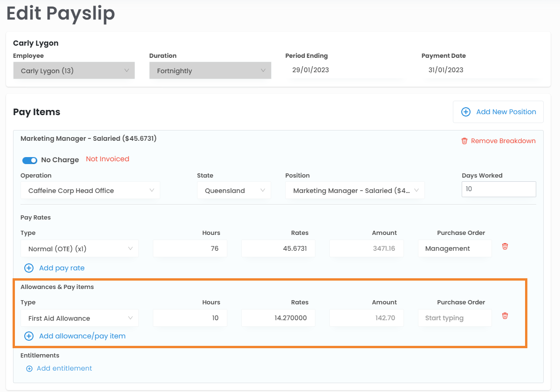Expand the Position dropdown
This screenshot has height=392, width=560.
click(355, 191)
